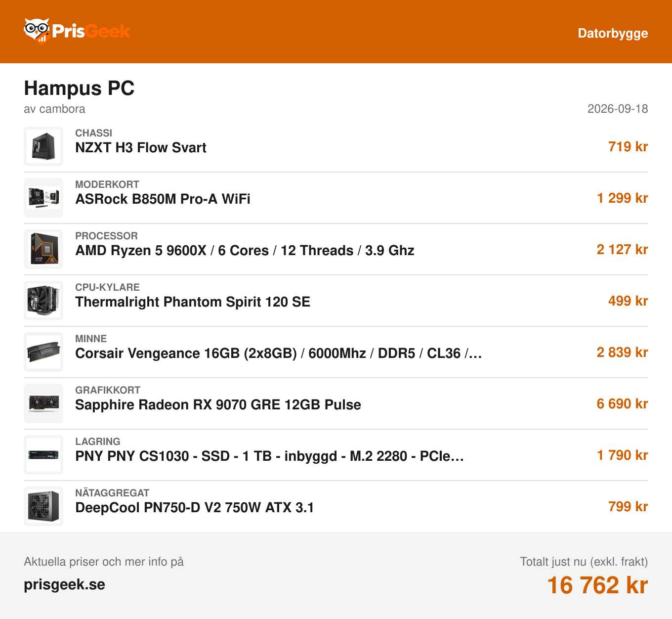Screen dimensions: 672x619
Task: Select the Hampus PC build title
Action: tap(79, 88)
